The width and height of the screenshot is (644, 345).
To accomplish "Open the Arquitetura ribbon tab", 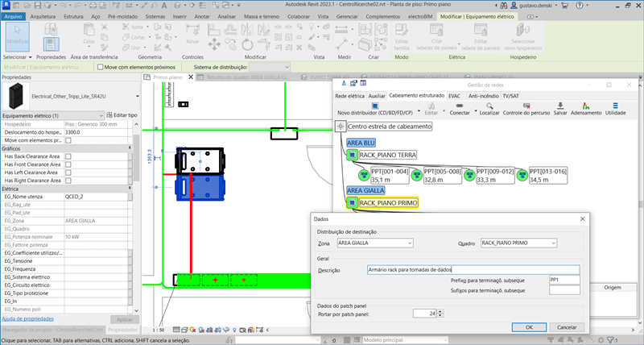I will pyautogui.click(x=43, y=15).
